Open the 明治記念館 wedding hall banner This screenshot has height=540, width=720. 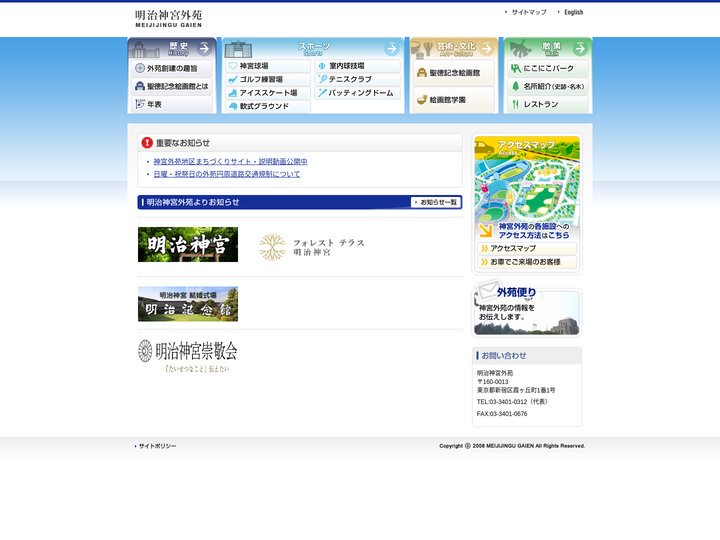pyautogui.click(x=188, y=304)
